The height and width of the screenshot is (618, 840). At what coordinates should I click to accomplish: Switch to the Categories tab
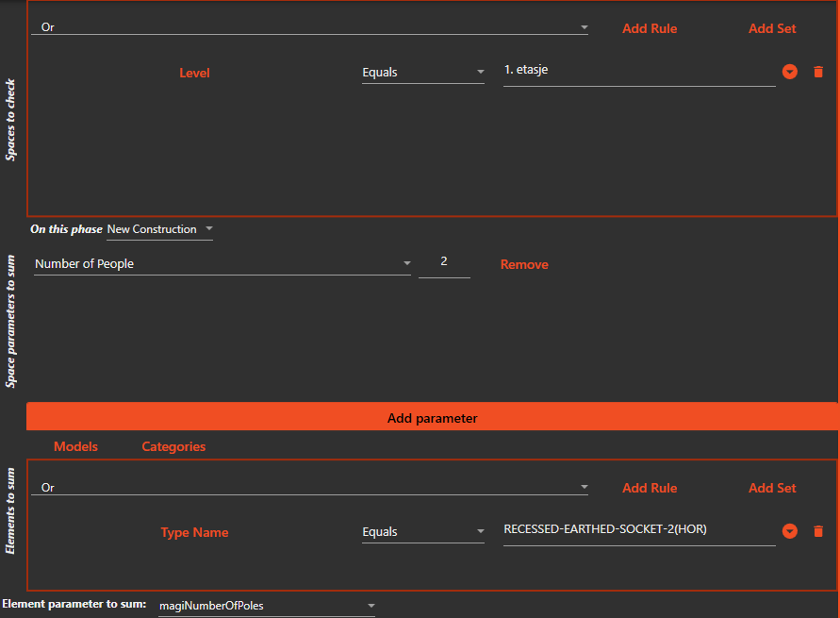coord(173,446)
